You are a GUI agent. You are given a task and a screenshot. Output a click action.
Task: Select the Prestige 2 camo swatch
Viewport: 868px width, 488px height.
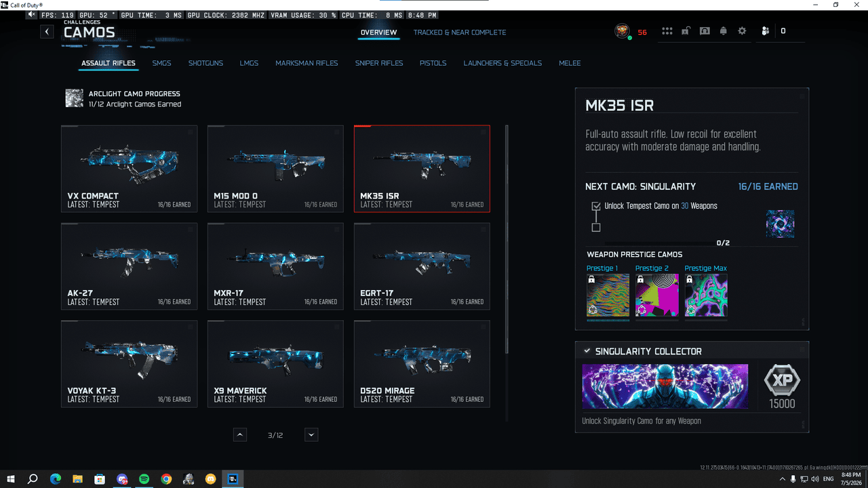(x=657, y=295)
